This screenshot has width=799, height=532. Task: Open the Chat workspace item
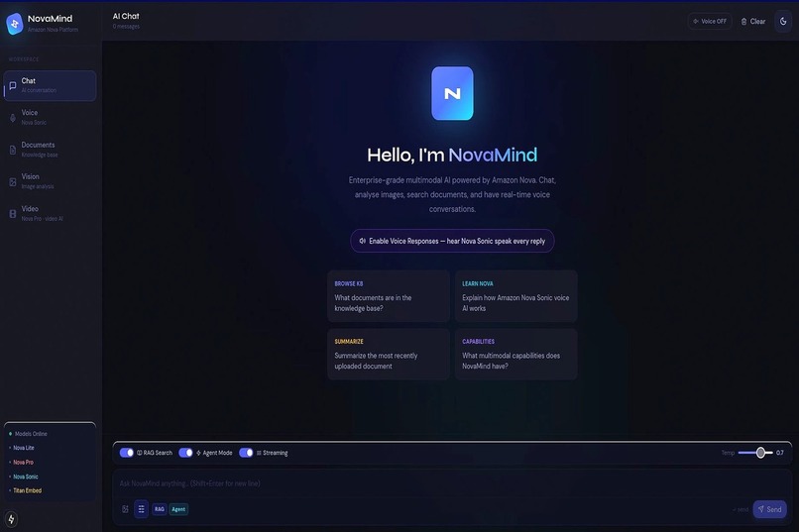50,85
